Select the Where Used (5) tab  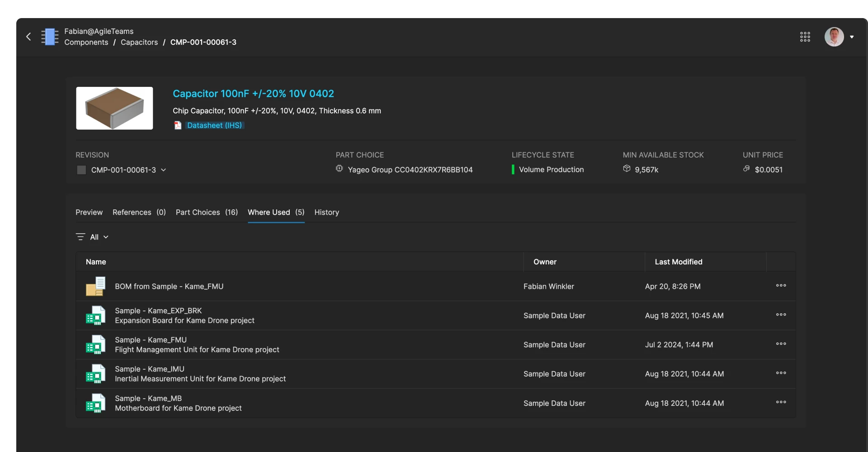276,212
